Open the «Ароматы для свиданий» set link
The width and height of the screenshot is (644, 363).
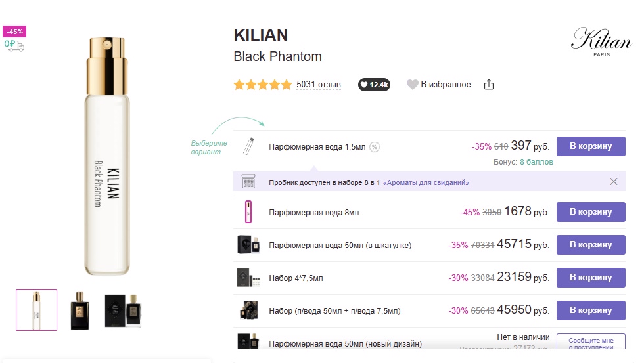click(426, 182)
